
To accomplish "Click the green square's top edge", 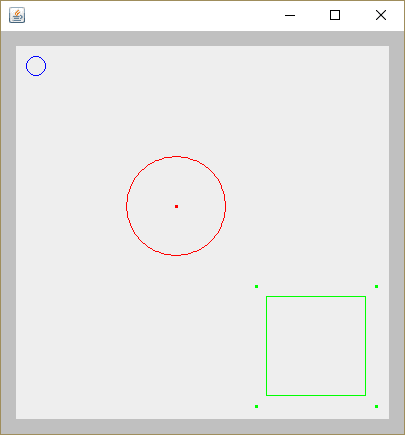I will click(x=316, y=296).
